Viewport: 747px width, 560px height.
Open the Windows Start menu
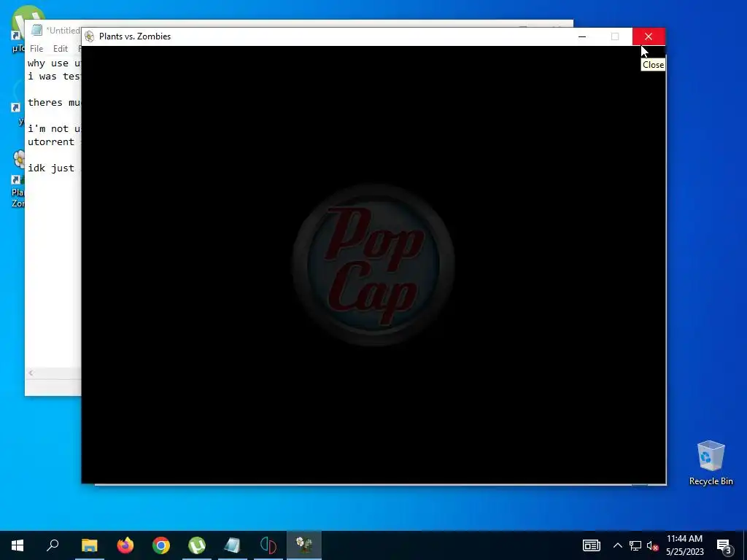pyautogui.click(x=18, y=545)
